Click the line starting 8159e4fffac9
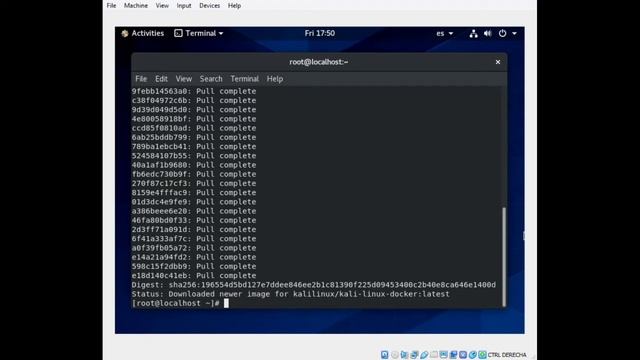Image resolution: width=640 pixels, height=360 pixels. tap(194, 193)
